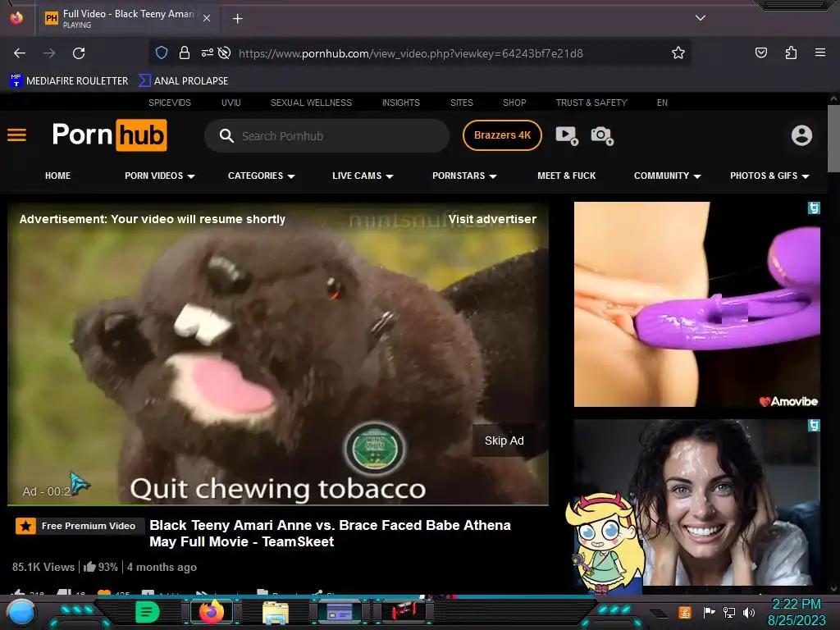Open the Firefox application menu
Viewport: 840px width, 630px height.
tap(819, 52)
